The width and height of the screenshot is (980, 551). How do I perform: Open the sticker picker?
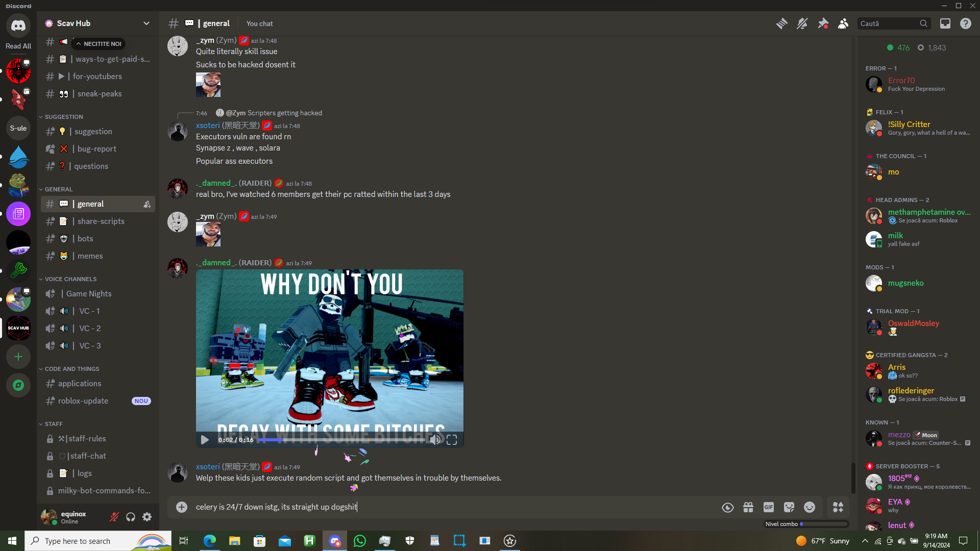coord(789,507)
